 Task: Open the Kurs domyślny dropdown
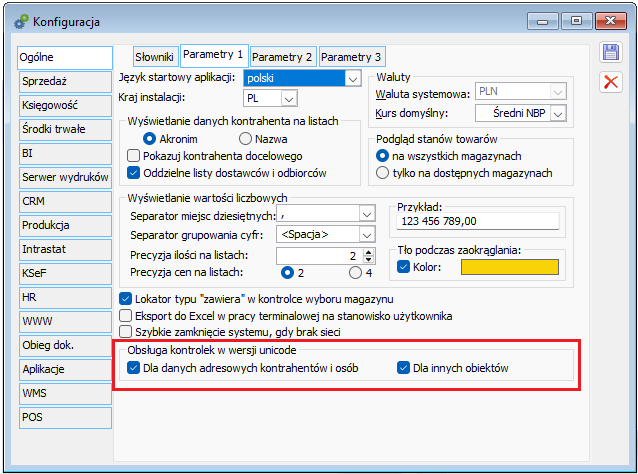coord(556,112)
